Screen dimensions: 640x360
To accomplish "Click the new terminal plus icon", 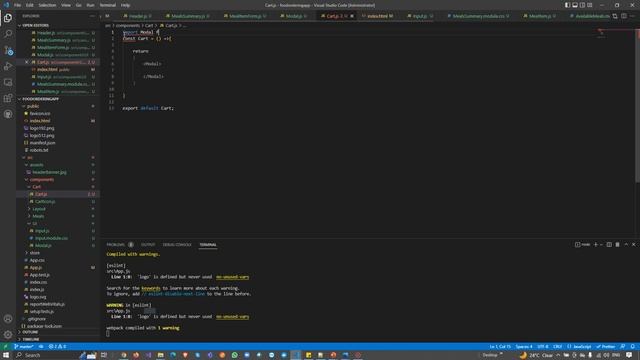I will 596,244.
